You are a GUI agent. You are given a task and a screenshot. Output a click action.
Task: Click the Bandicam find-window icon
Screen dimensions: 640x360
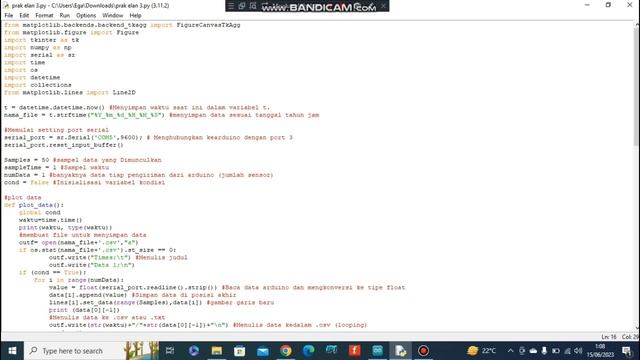coord(253,6)
